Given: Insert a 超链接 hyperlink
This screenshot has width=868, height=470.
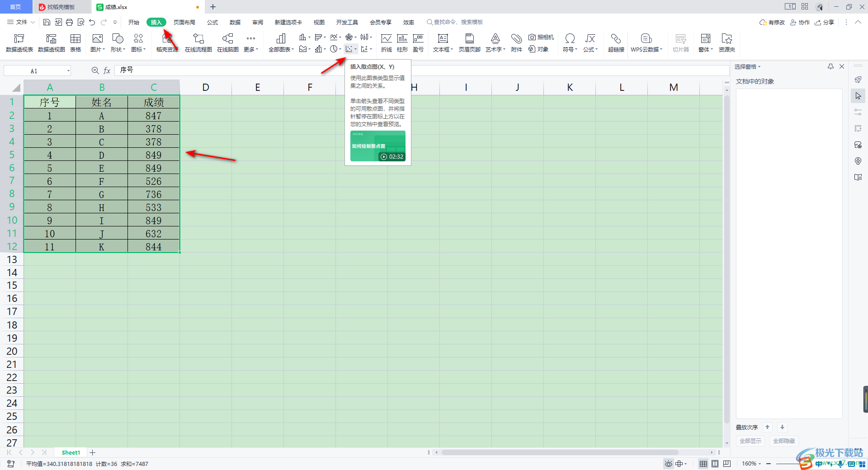Looking at the screenshot, I should tap(616, 43).
